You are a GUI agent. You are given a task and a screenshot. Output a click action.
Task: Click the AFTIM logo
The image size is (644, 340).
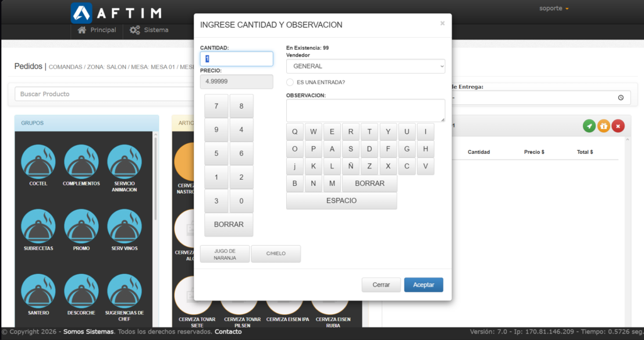coord(116,13)
